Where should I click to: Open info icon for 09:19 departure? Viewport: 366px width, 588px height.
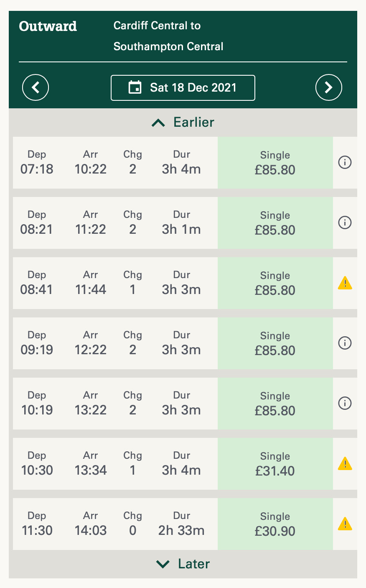tap(345, 343)
